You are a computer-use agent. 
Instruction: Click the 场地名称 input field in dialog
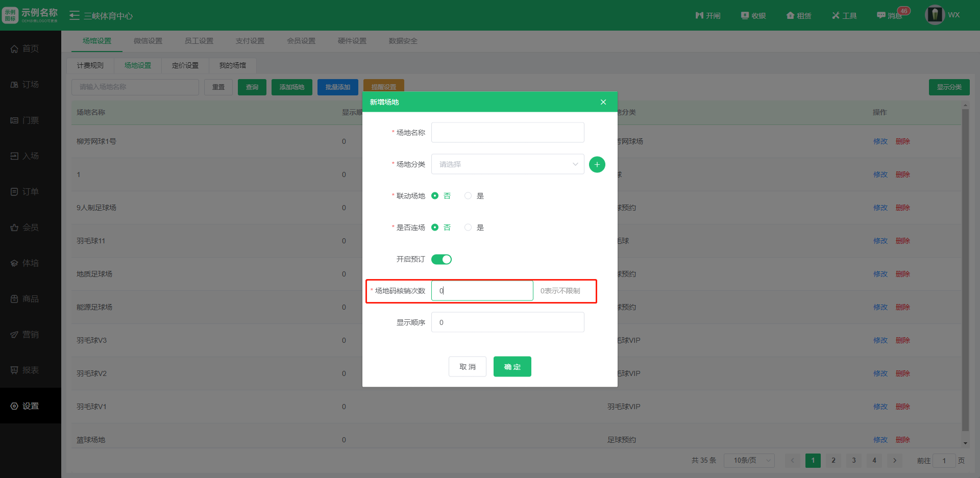point(507,133)
